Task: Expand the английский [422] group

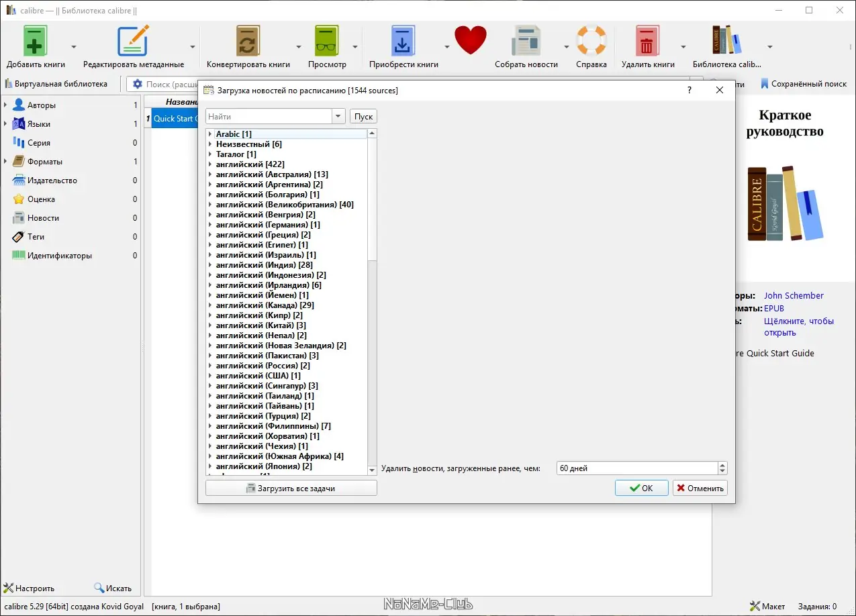Action: pos(210,164)
